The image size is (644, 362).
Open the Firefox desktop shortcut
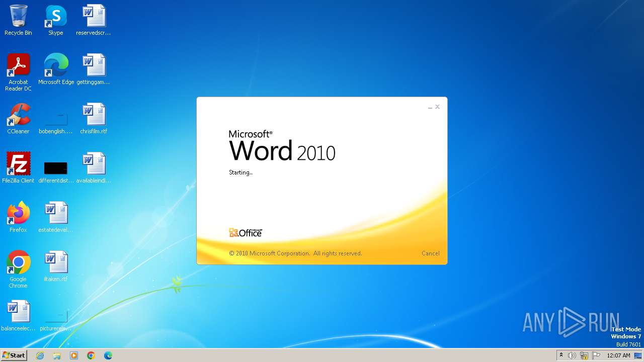[18, 217]
